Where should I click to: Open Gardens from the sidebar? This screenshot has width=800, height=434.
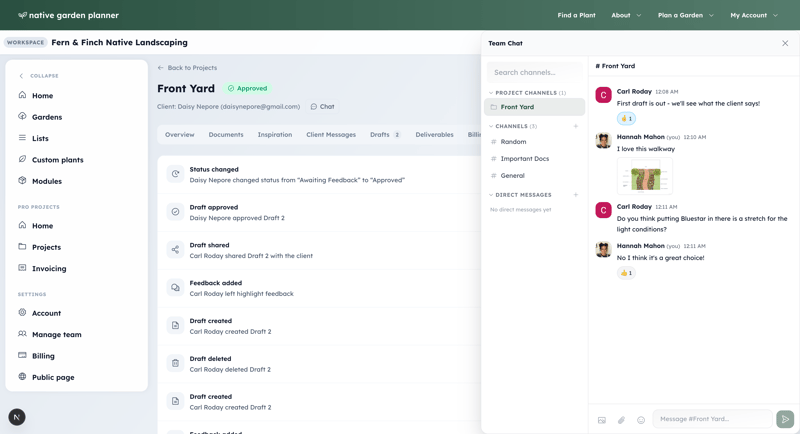[46, 117]
